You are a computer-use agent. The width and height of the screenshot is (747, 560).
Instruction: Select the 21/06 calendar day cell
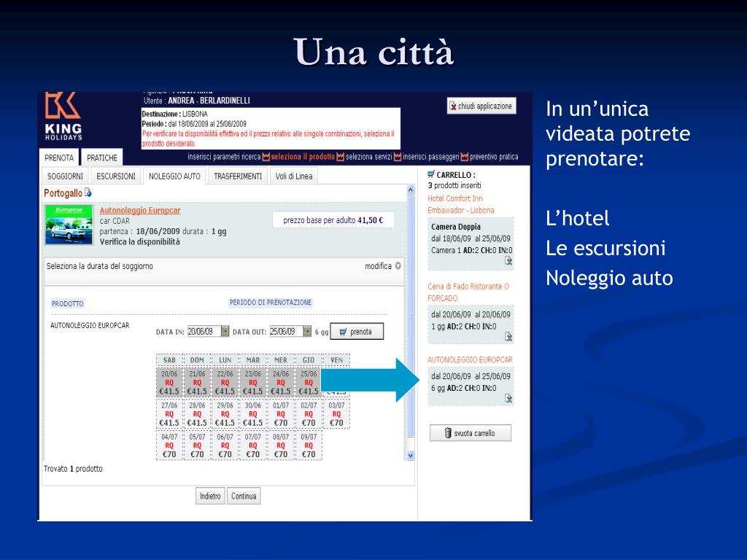[197, 382]
